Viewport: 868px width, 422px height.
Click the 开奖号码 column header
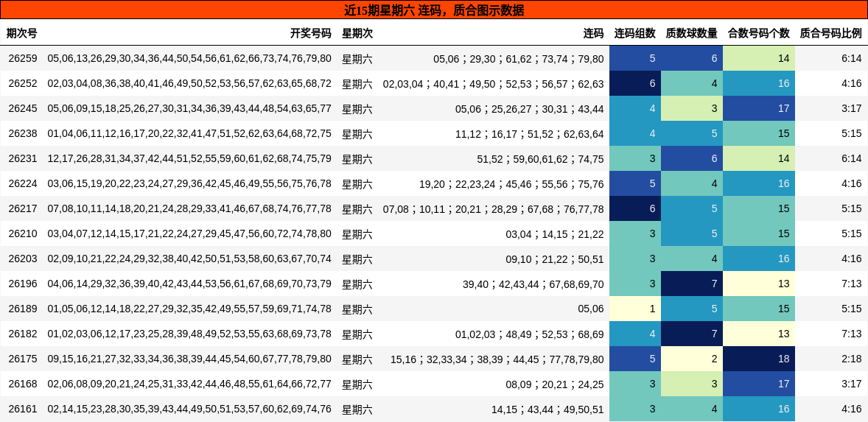click(x=310, y=33)
